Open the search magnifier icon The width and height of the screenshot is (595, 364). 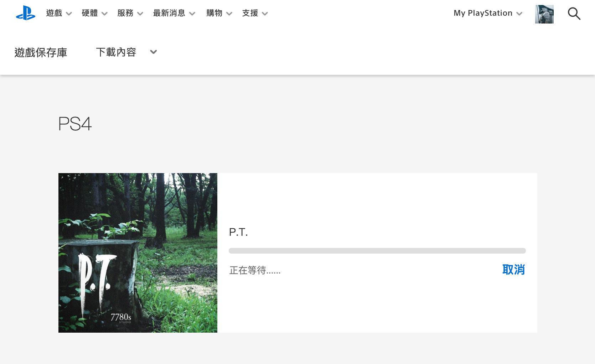point(574,14)
